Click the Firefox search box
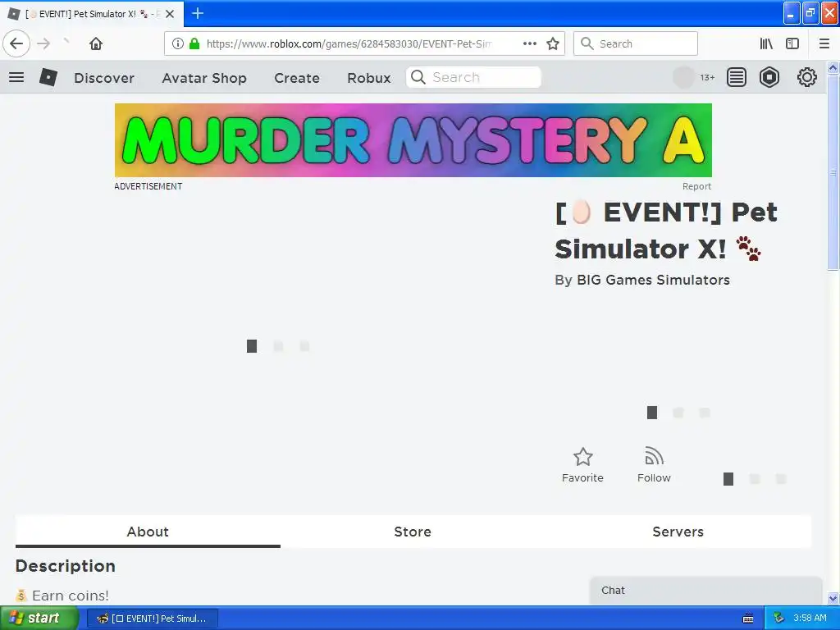Screen dimensions: 840x630 pyautogui.click(x=636, y=43)
